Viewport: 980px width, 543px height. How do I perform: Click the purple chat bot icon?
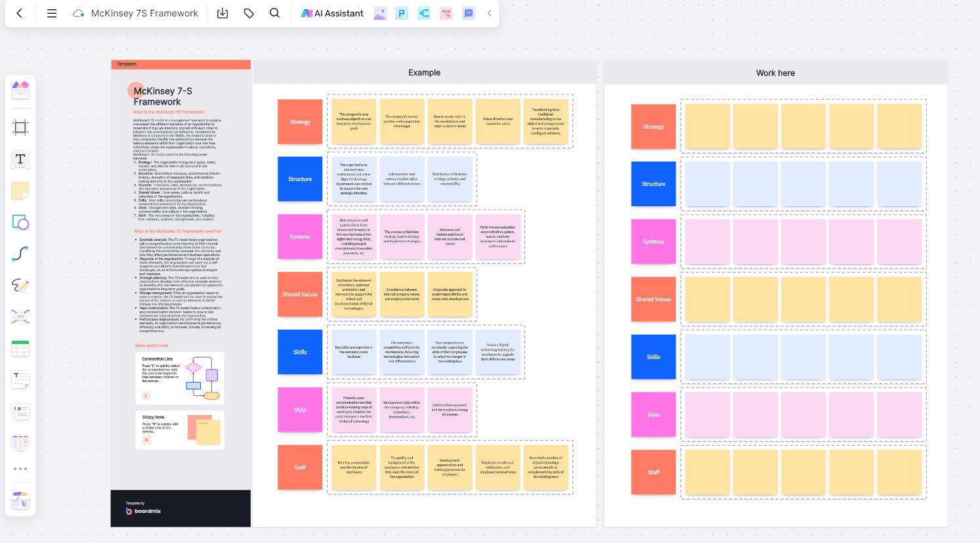tap(469, 13)
